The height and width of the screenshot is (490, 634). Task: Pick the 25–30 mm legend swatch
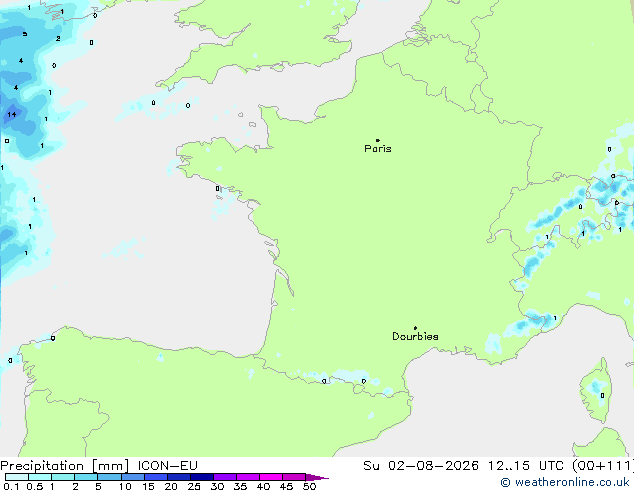(201, 477)
